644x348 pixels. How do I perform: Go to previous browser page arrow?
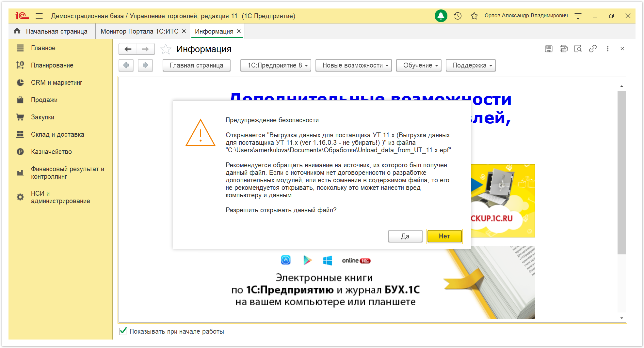pos(126,65)
